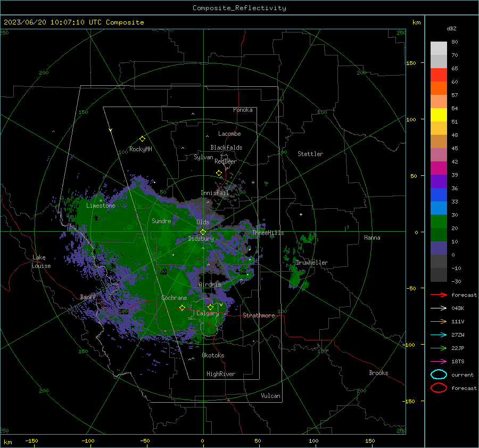Click the Blackfalds city label
Viewport: 479px width, 448px height.
(x=226, y=148)
